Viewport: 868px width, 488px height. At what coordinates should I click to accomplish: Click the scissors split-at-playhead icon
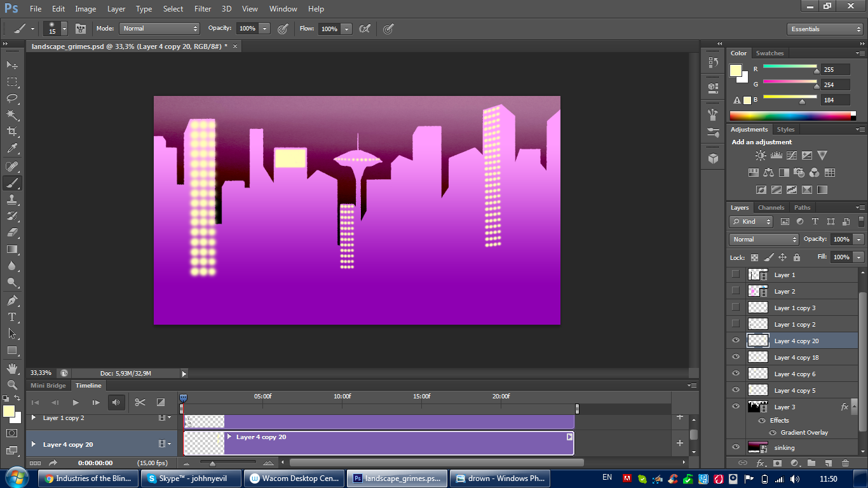[140, 402]
